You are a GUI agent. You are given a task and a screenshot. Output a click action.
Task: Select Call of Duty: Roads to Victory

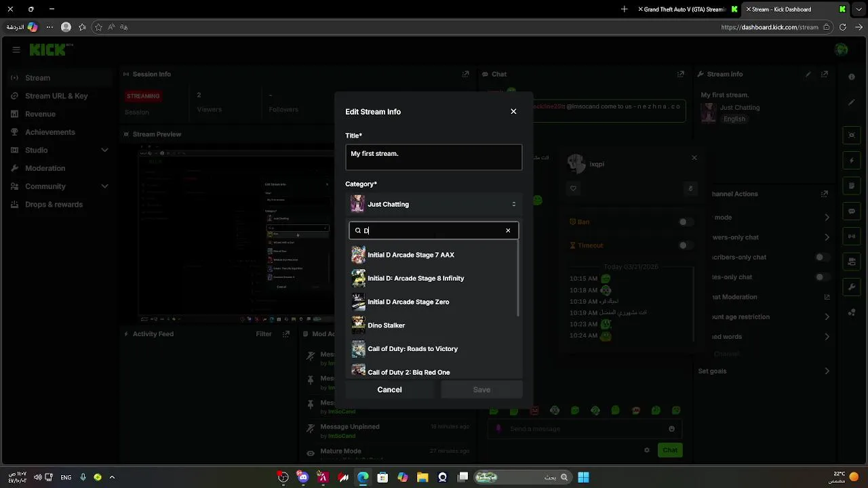(433, 349)
